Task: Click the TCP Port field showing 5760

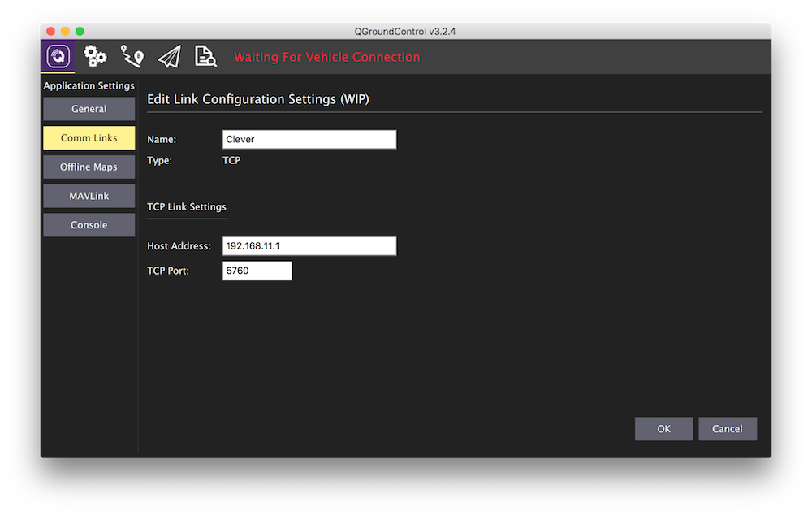Action: 257,270
